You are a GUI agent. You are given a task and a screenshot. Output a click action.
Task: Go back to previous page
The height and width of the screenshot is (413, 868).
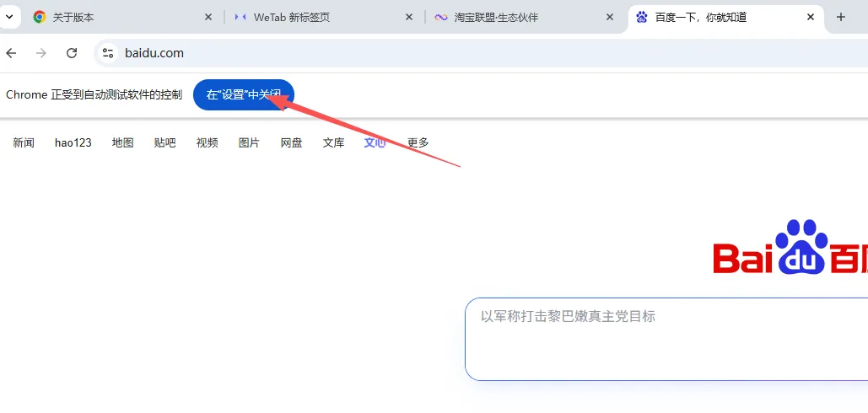pyautogui.click(x=11, y=53)
